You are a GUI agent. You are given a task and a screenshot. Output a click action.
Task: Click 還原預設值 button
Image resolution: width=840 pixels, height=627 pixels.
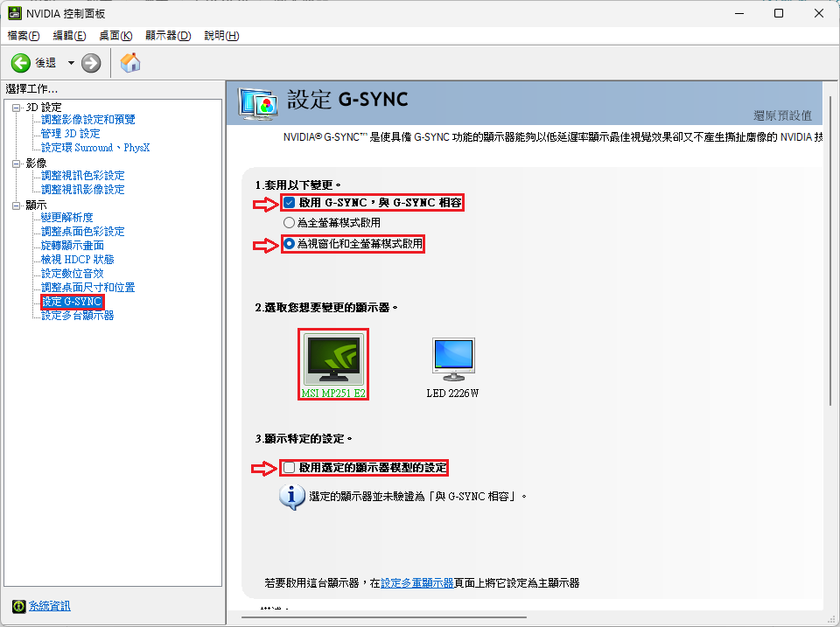tap(782, 115)
